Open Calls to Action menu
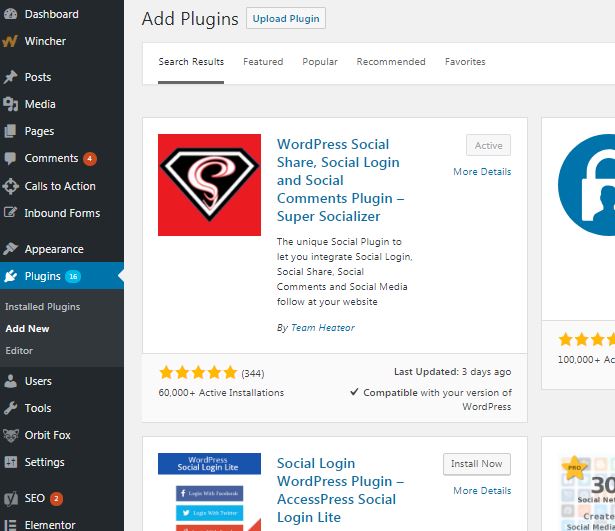 click(x=60, y=186)
